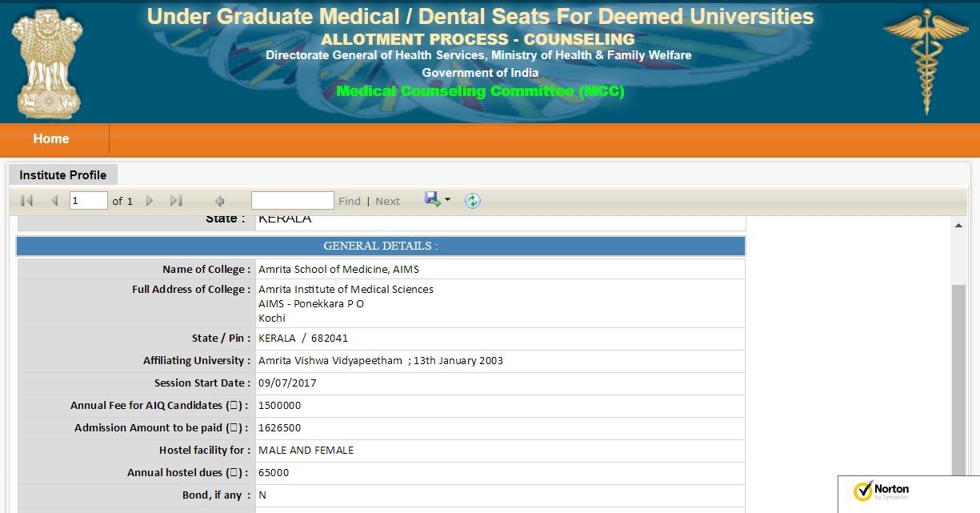Click annual fee value '1500000'
Viewport: 980px width, 513px height.
(x=280, y=405)
